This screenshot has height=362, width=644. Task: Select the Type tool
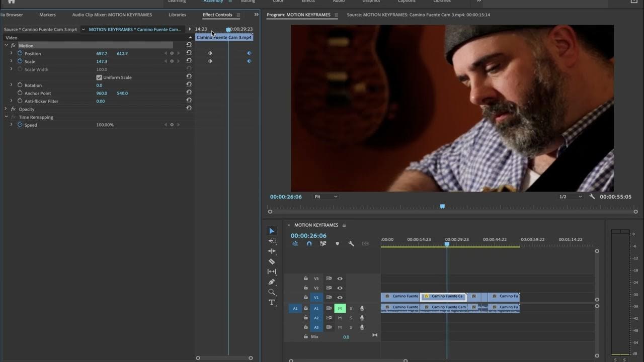point(272,302)
